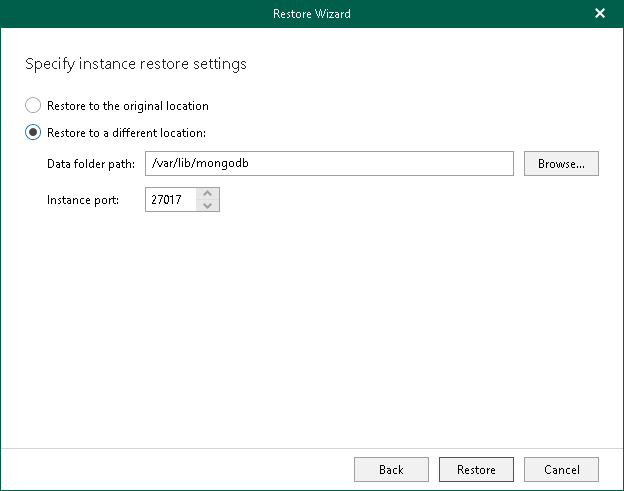
Task: Cancel the restore wizard
Action: point(561,469)
